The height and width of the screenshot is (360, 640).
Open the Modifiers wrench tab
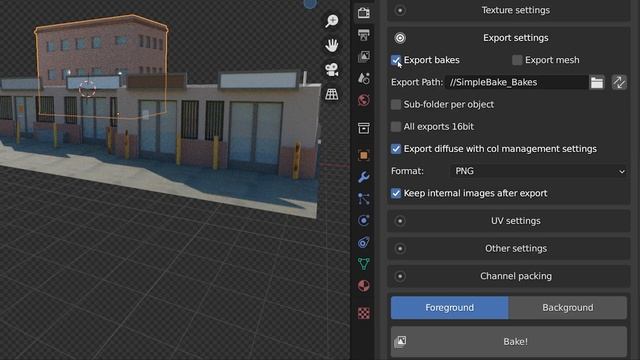[364, 177]
